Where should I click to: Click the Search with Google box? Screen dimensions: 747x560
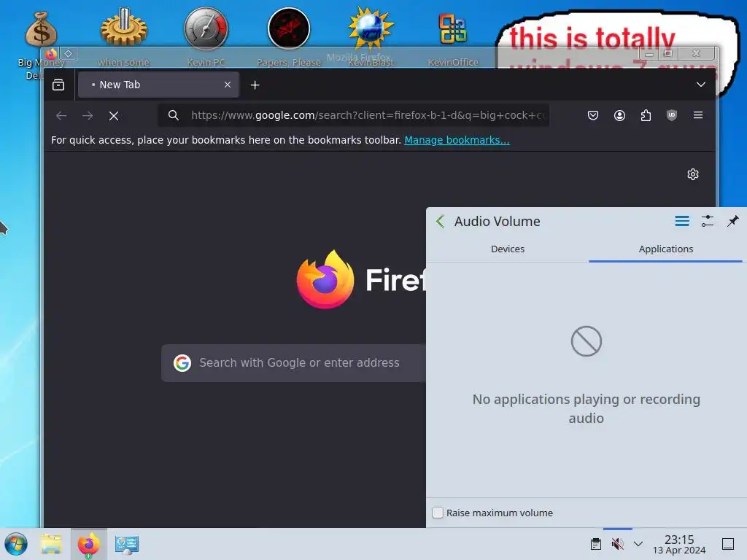[x=293, y=363]
